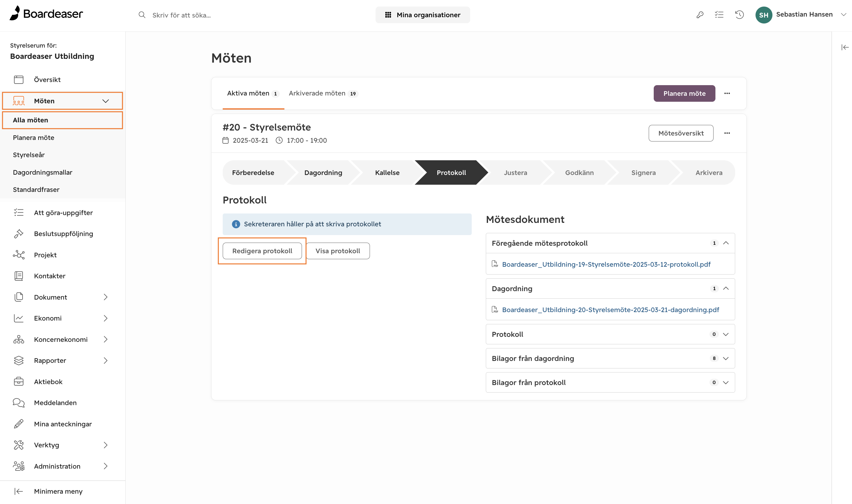
Task: Click the search magnifier icon
Action: (x=142, y=15)
